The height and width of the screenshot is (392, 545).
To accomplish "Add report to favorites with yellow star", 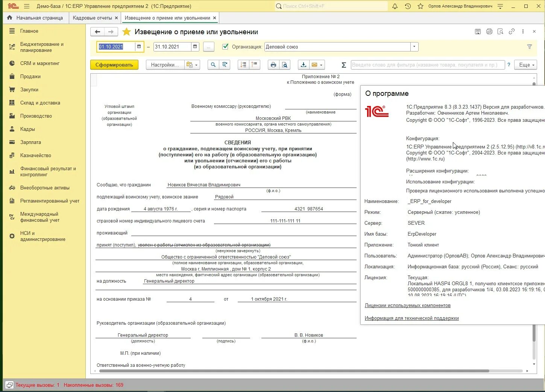I will click(x=127, y=32).
